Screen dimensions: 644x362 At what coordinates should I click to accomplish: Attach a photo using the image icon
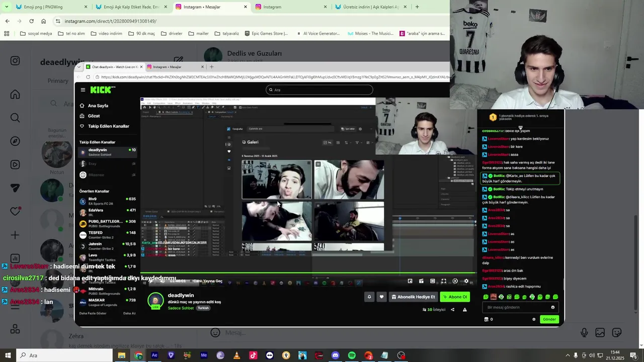(x=600, y=332)
